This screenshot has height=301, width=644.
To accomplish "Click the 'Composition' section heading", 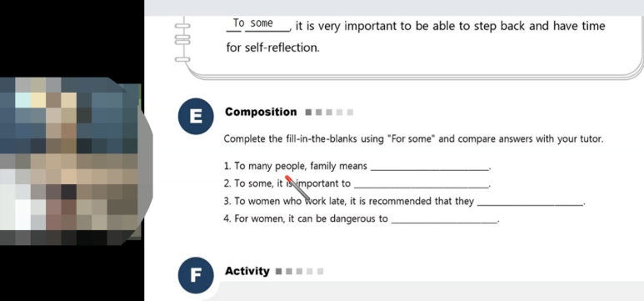I will (x=261, y=112).
